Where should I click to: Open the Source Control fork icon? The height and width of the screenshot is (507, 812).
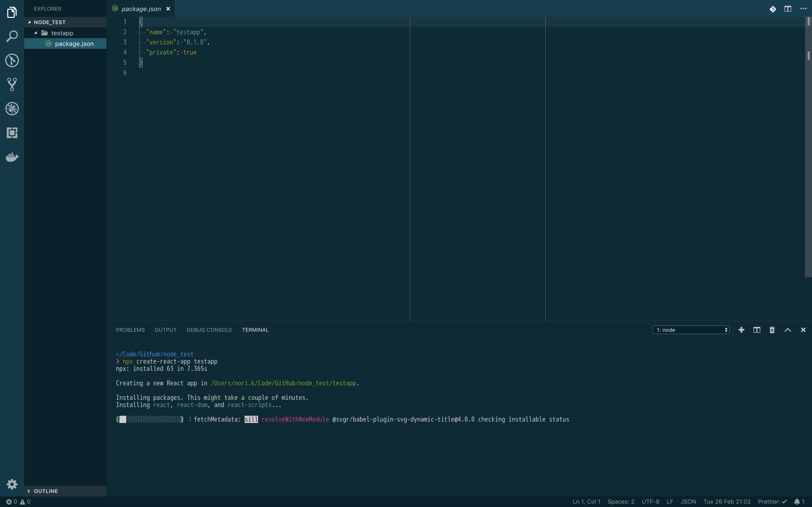click(x=12, y=84)
